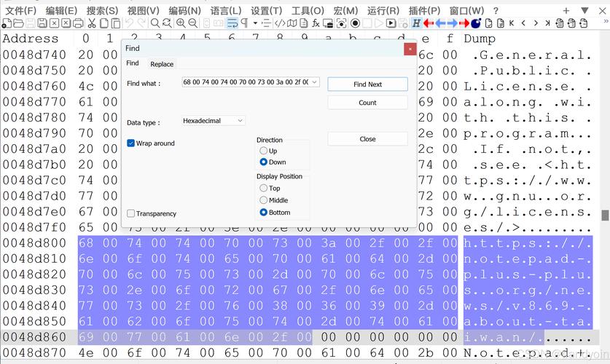Click the Paste toolbar icon

click(x=116, y=23)
